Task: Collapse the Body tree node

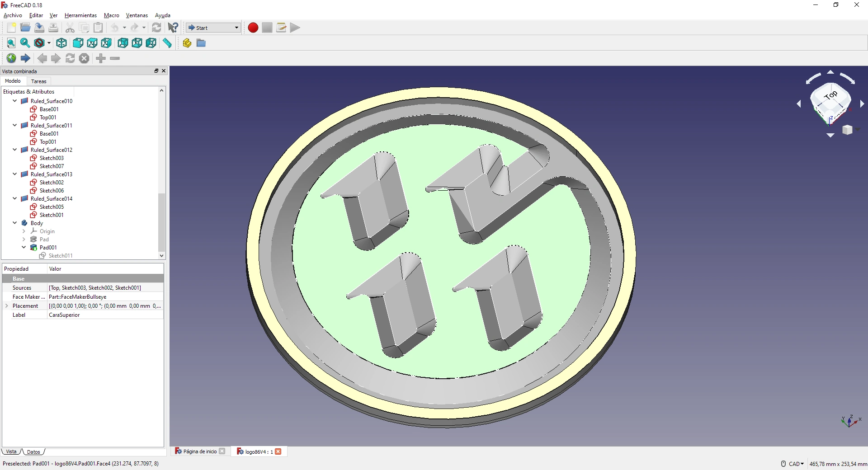Action: [x=15, y=223]
